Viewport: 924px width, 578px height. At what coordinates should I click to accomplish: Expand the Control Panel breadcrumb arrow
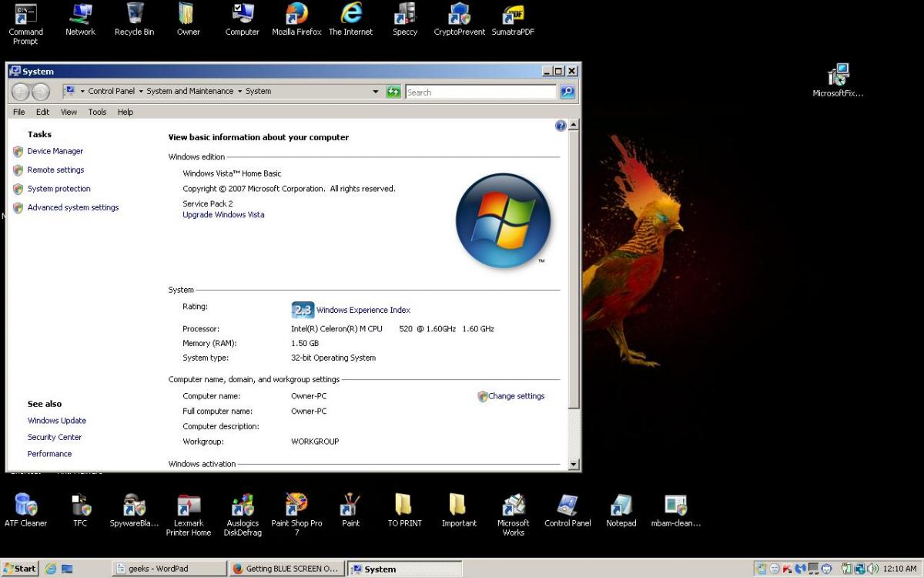pos(141,91)
